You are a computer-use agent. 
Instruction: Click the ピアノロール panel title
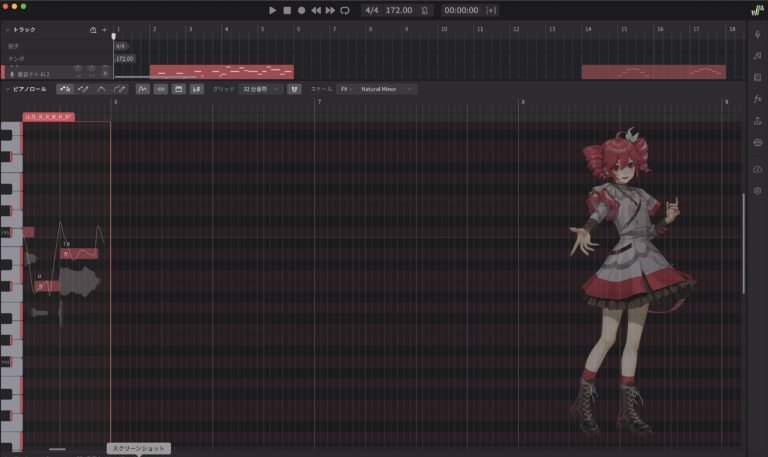tap(29, 89)
